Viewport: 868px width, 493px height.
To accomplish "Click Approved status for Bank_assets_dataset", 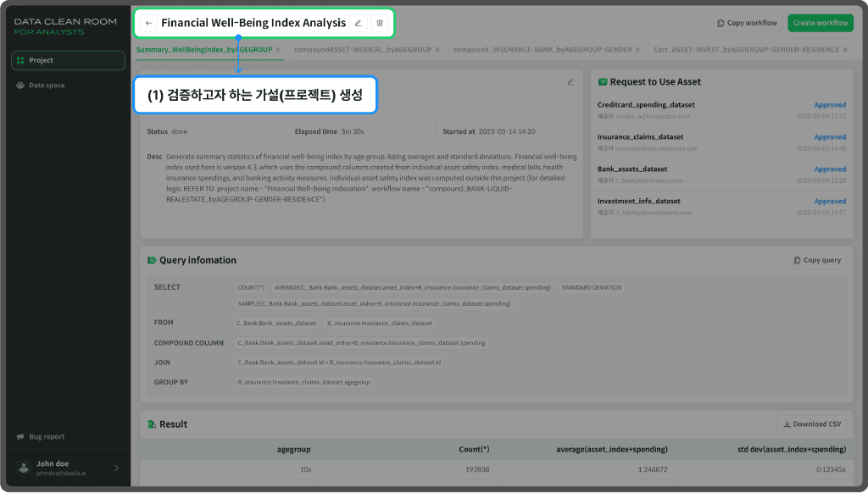I will click(830, 169).
